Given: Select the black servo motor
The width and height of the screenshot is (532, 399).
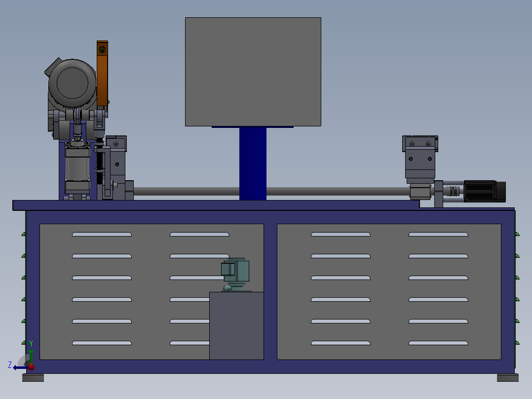Looking at the screenshot, I should point(485,191).
